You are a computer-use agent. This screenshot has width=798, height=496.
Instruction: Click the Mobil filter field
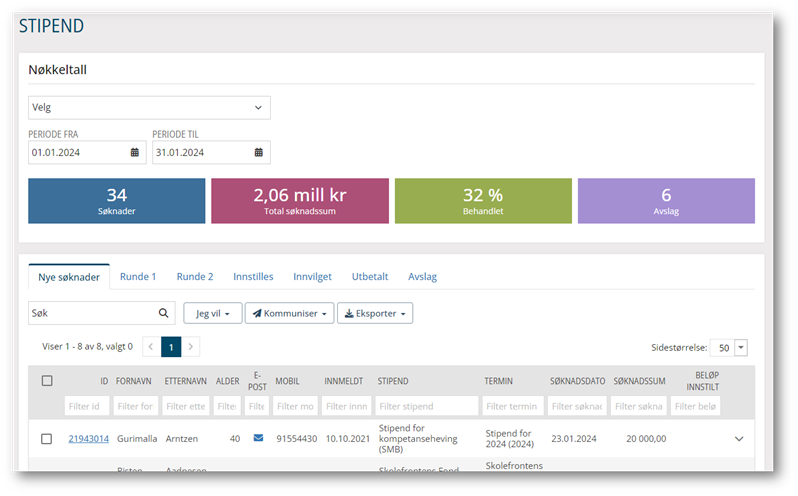295,406
